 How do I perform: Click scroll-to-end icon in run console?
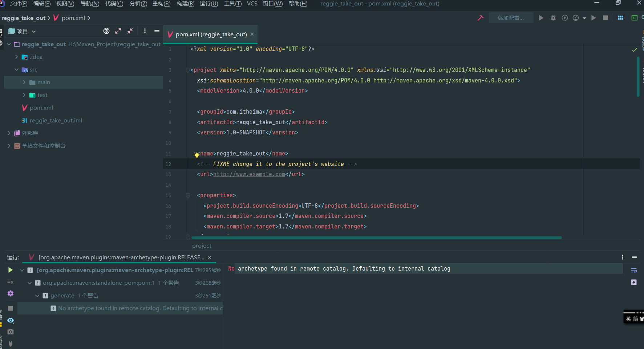(634, 282)
